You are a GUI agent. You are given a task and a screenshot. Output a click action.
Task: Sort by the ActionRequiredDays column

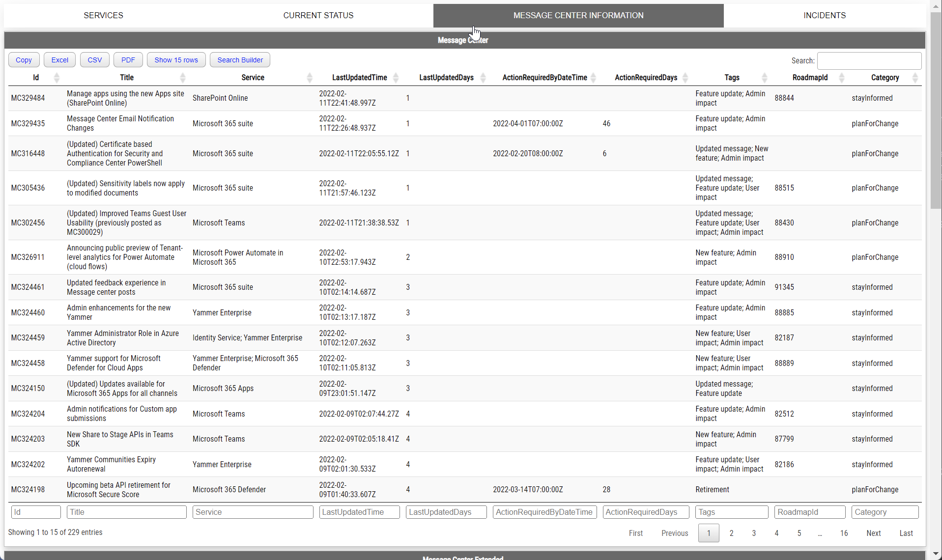[x=685, y=78]
